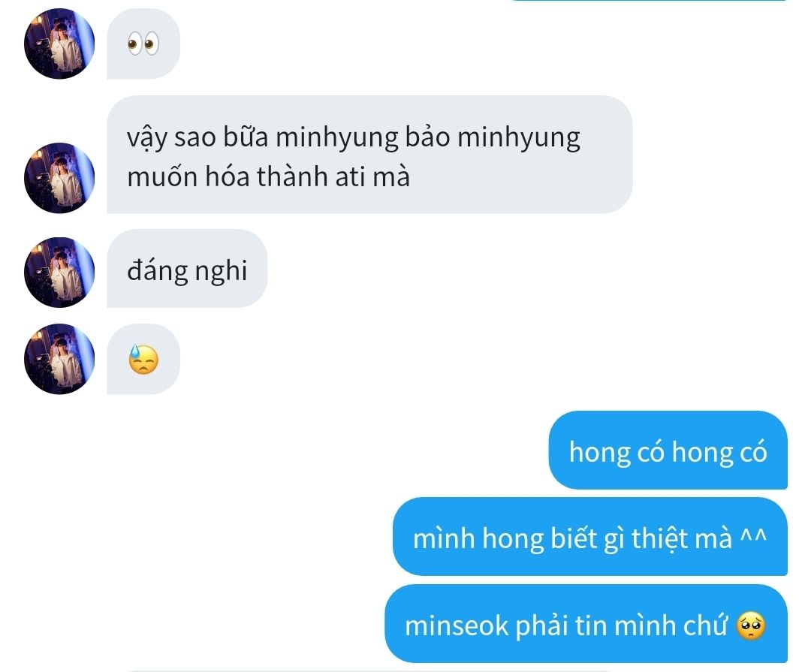The width and height of the screenshot is (811, 672).
Task: Open sender avatar beside the eyes emoji message
Action: (x=59, y=44)
